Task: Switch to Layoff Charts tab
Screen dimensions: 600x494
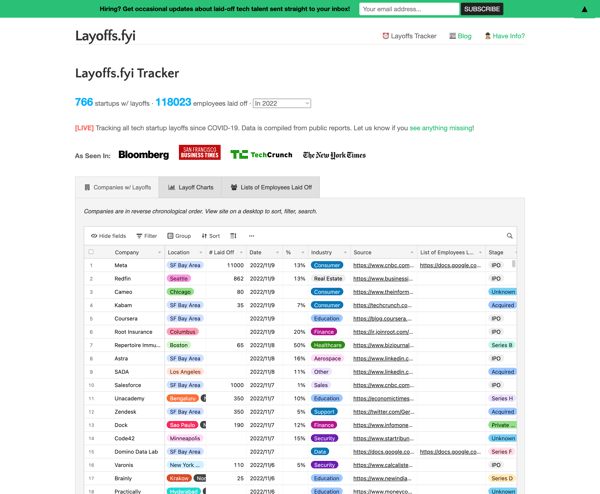Action: click(190, 187)
